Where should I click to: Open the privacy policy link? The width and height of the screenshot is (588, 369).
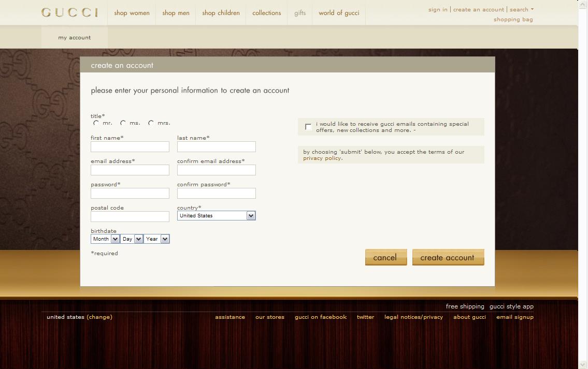coord(322,158)
